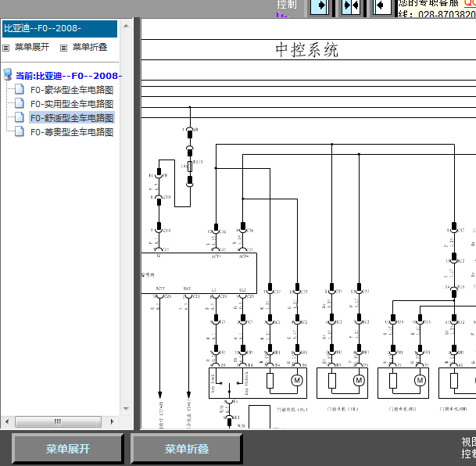Click the horizontal scrollbar right arrow

112,421
